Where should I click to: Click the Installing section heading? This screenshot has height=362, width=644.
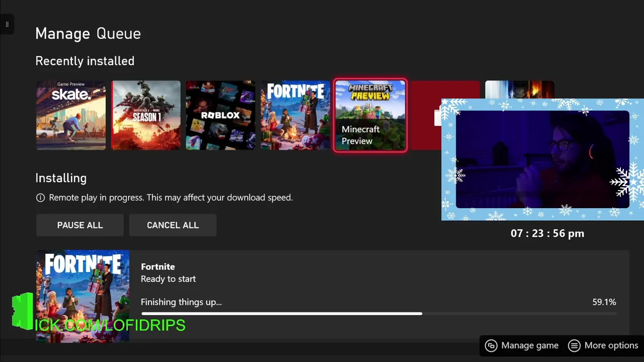(61, 178)
